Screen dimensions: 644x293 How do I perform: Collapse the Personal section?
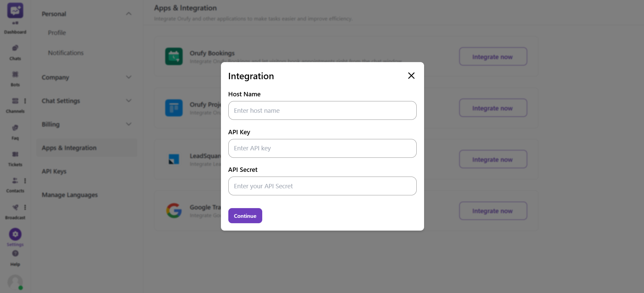[x=129, y=14]
